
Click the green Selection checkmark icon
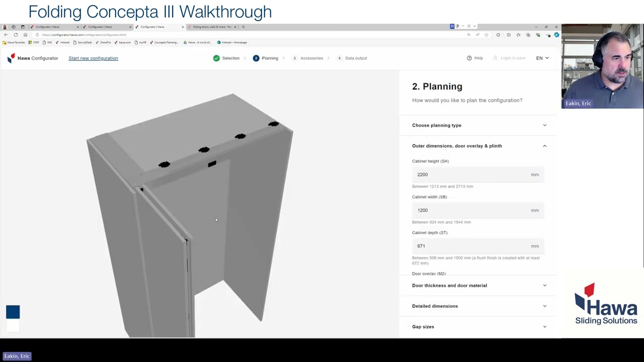coord(216,58)
